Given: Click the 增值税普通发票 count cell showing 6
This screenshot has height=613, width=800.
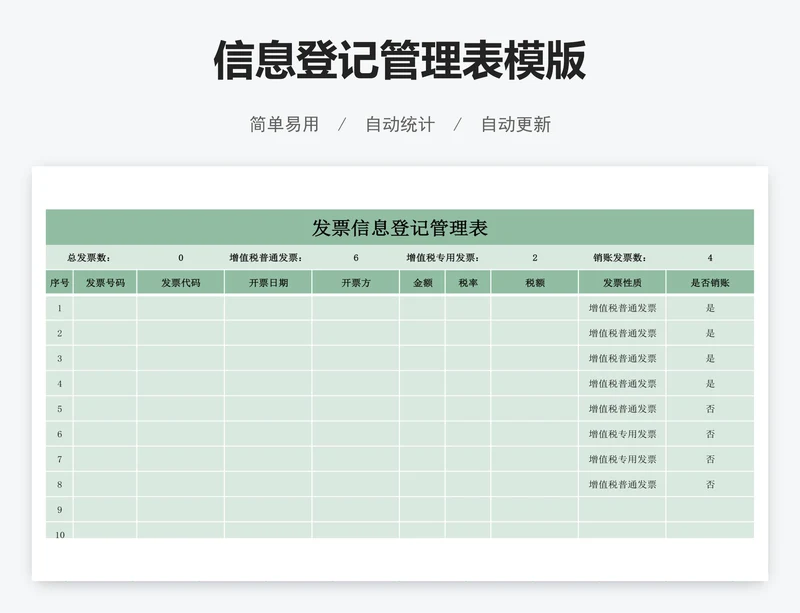Looking at the screenshot, I should coord(355,258).
